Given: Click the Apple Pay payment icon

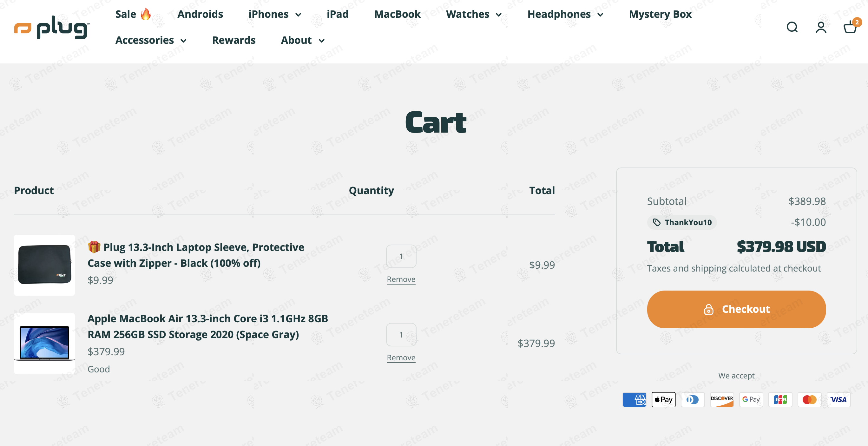Looking at the screenshot, I should coord(663,399).
